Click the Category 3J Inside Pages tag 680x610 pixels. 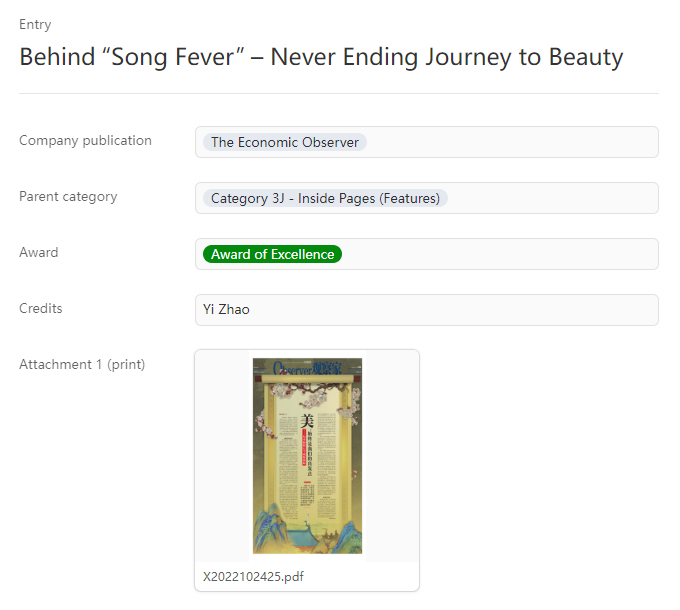click(x=325, y=198)
